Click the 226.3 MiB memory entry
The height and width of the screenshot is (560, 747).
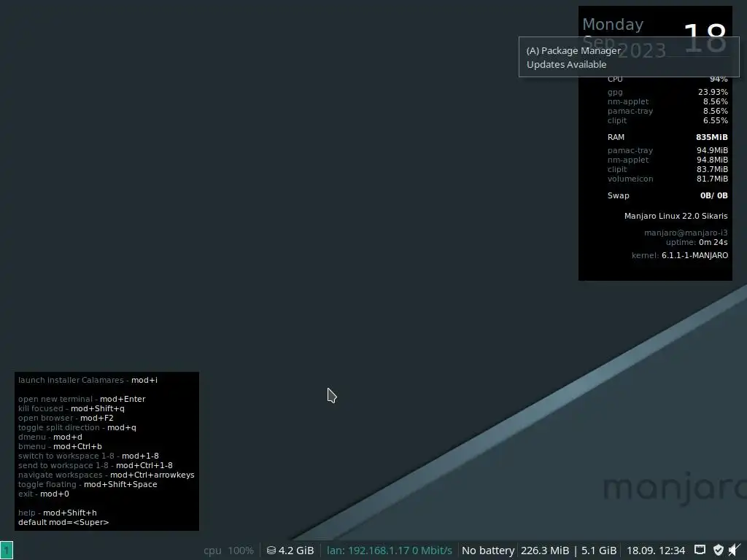(545, 551)
